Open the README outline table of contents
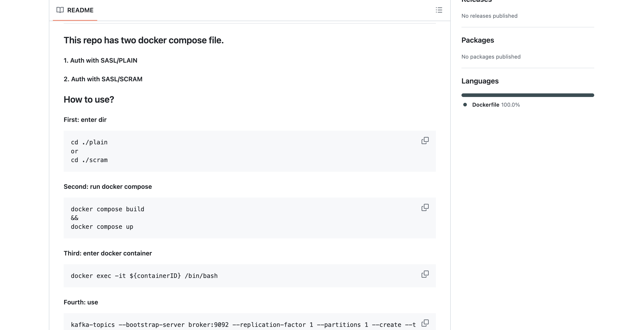This screenshot has height=330, width=644. point(439,10)
